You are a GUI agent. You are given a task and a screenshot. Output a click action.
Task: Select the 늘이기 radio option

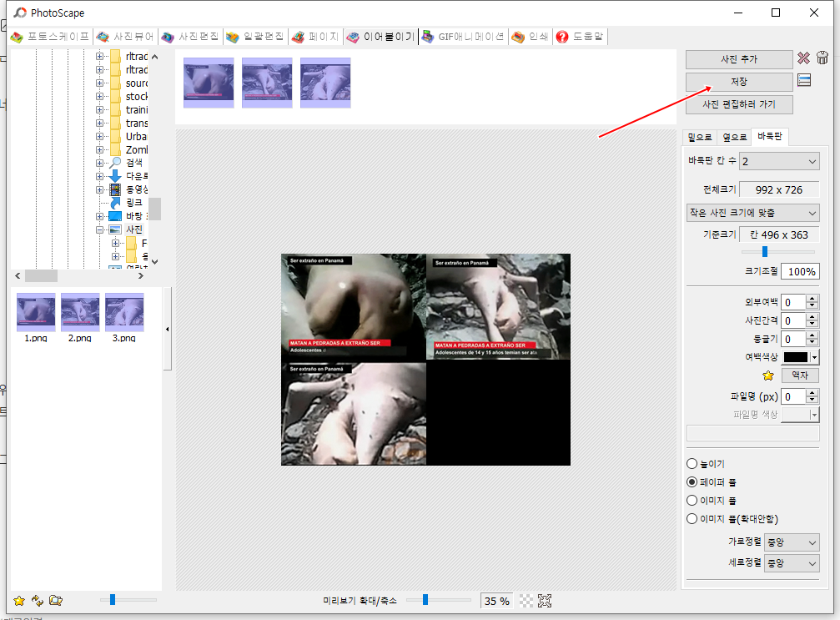coord(706,464)
